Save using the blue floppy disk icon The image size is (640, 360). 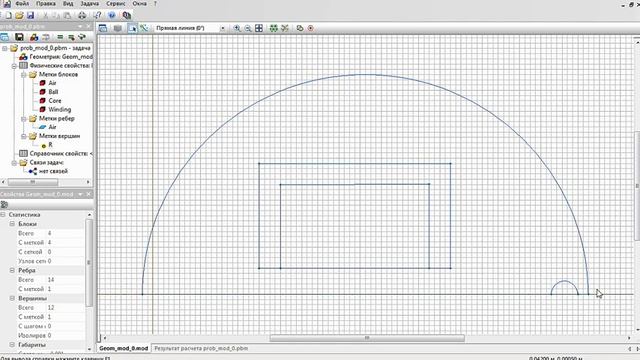[x=30, y=16]
